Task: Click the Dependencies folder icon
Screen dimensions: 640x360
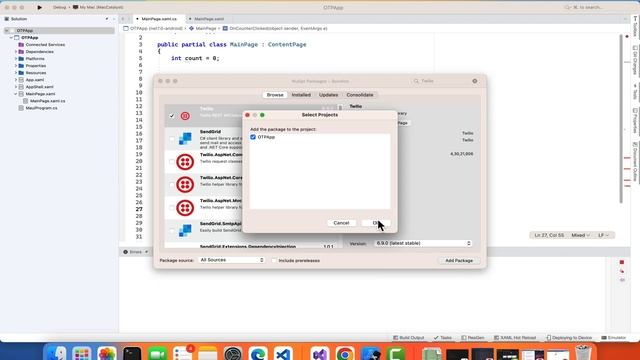Action: [x=21, y=52]
